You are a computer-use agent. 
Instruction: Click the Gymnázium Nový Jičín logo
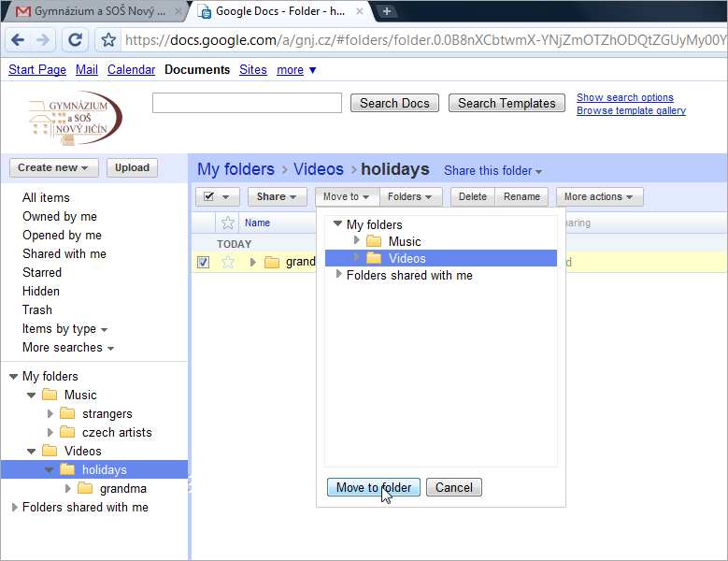click(75, 119)
